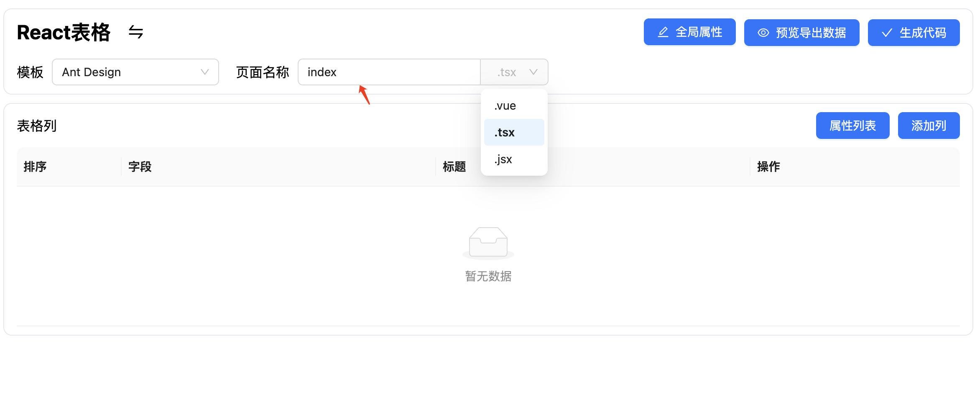This screenshot has width=980, height=395.
Task: Select the .vue option
Action: [505, 105]
